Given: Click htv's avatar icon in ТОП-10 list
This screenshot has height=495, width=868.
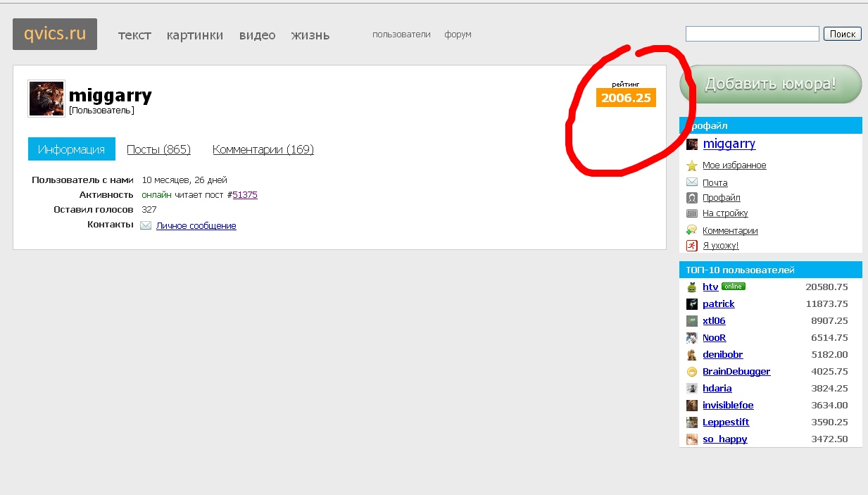Looking at the screenshot, I should pos(692,287).
